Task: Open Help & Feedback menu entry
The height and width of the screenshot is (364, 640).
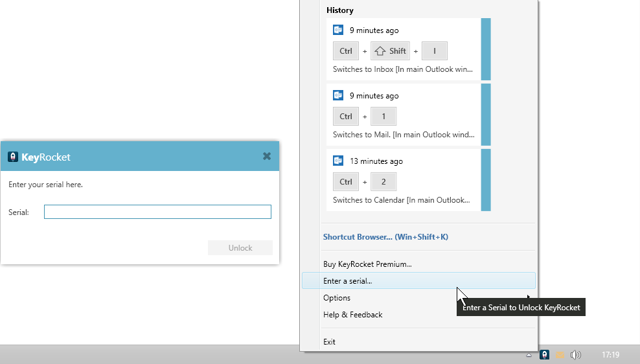Action: pyautogui.click(x=418, y=315)
